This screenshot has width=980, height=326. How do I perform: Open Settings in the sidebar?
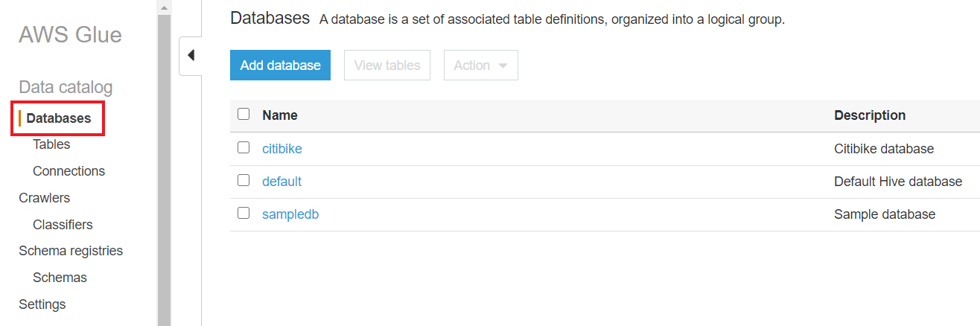pos(42,304)
